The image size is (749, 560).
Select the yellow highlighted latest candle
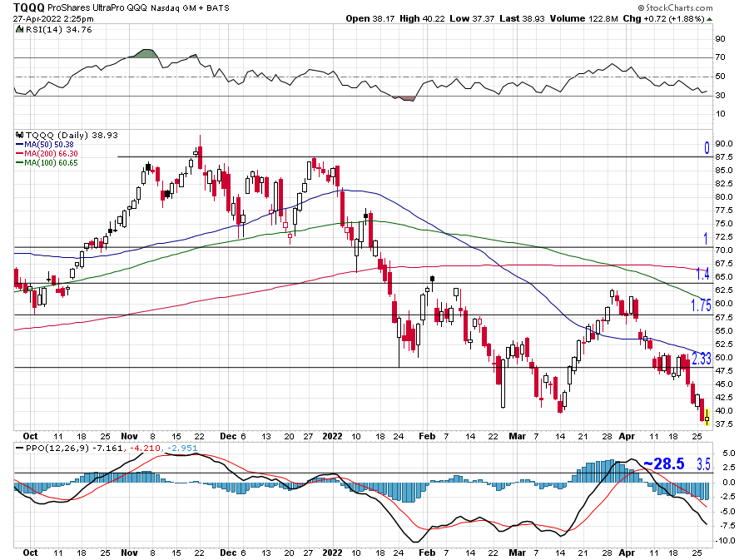coord(707,417)
